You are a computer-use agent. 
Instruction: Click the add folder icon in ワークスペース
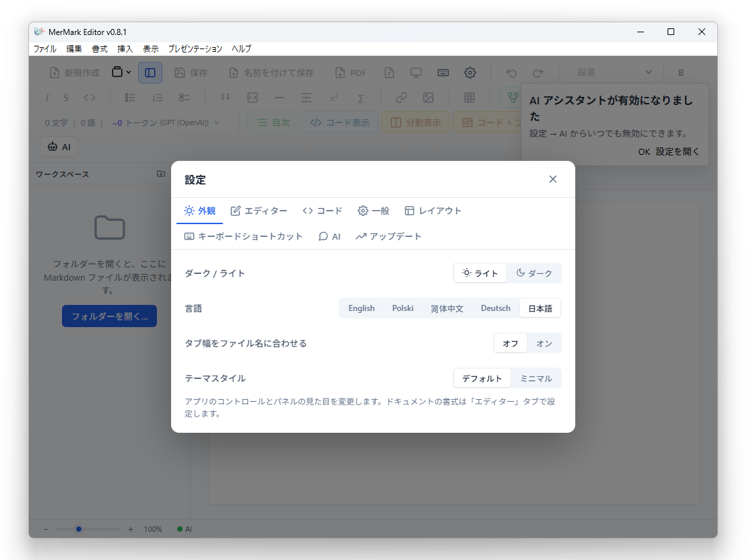(x=161, y=174)
